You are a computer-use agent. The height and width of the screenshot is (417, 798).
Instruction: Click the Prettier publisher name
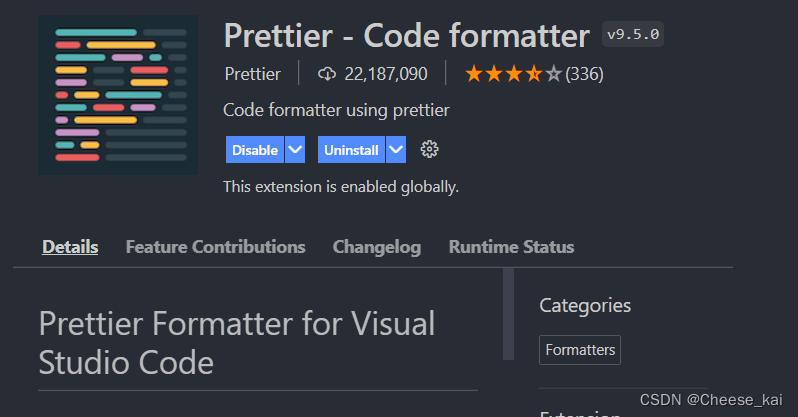pyautogui.click(x=252, y=74)
